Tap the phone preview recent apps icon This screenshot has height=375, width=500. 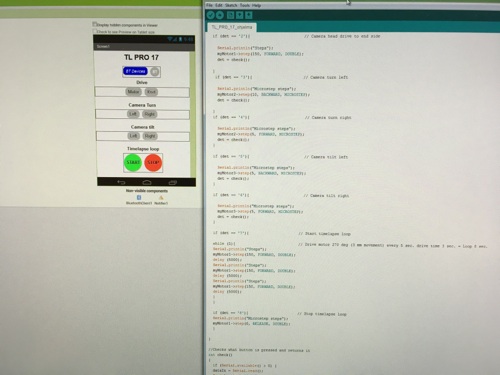pos(173,182)
